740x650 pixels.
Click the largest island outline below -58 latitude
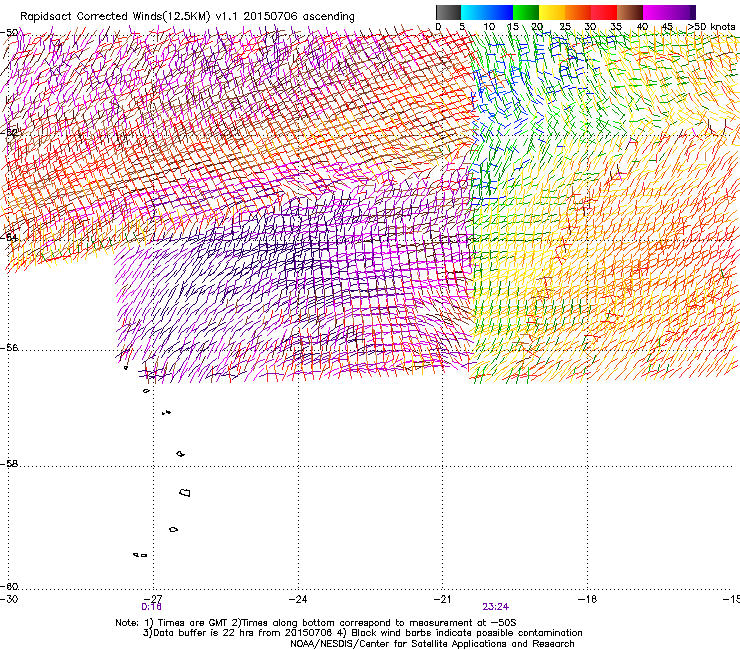click(185, 492)
